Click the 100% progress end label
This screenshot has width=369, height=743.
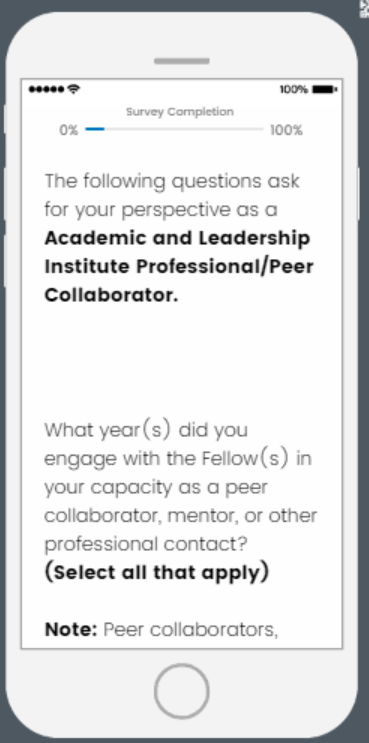[x=286, y=130]
